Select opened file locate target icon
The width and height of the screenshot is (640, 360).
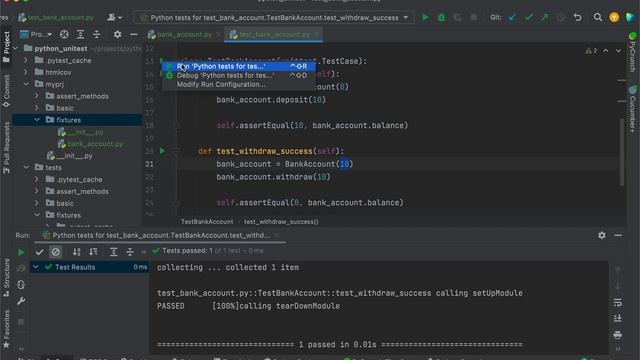pos(64,34)
